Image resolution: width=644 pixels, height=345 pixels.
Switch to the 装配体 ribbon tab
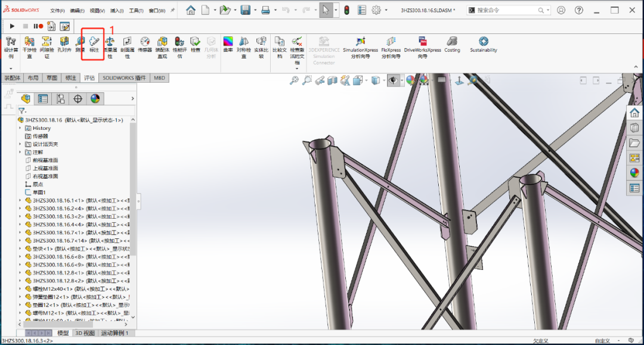(13, 78)
